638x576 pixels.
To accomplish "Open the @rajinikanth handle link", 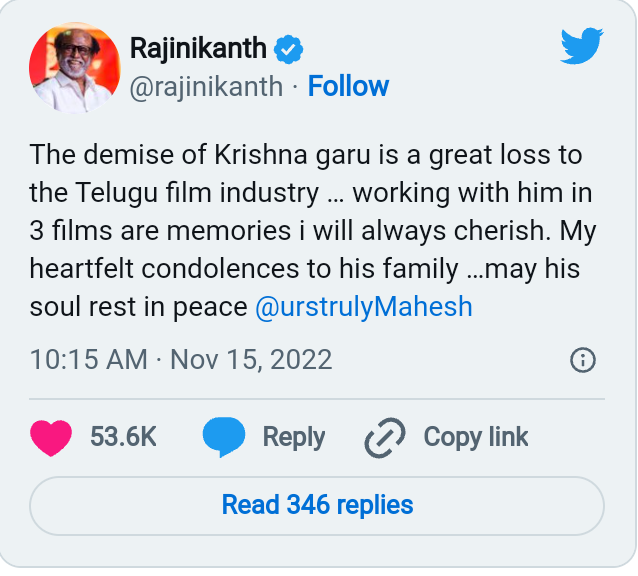I will tap(206, 87).
